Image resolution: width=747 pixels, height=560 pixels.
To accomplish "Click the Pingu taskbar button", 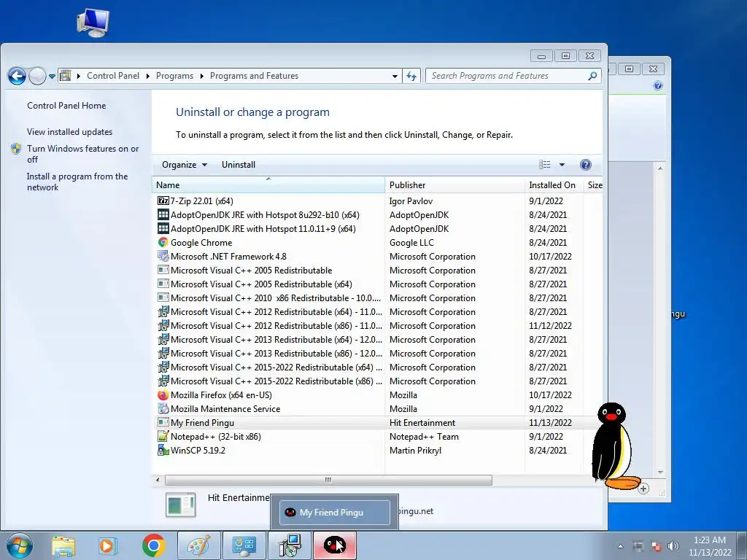I will click(x=335, y=545).
